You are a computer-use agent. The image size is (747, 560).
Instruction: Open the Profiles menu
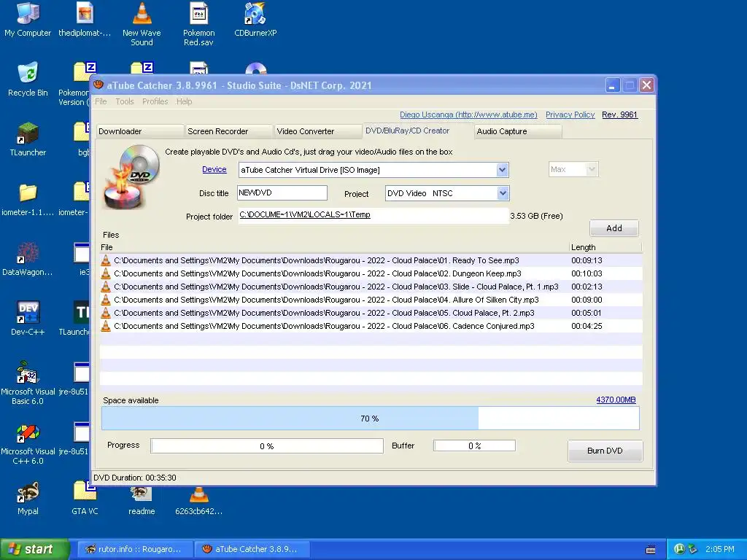pyautogui.click(x=155, y=101)
